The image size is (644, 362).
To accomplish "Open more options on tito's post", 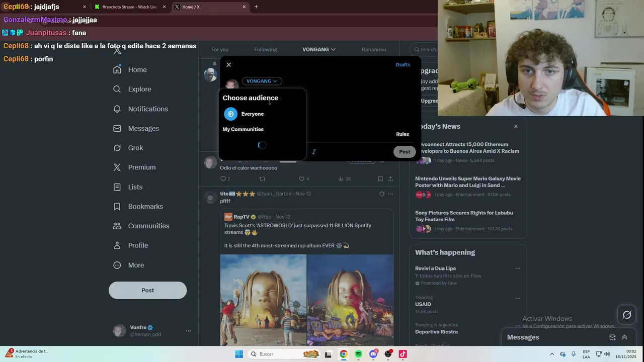I will [390, 194].
